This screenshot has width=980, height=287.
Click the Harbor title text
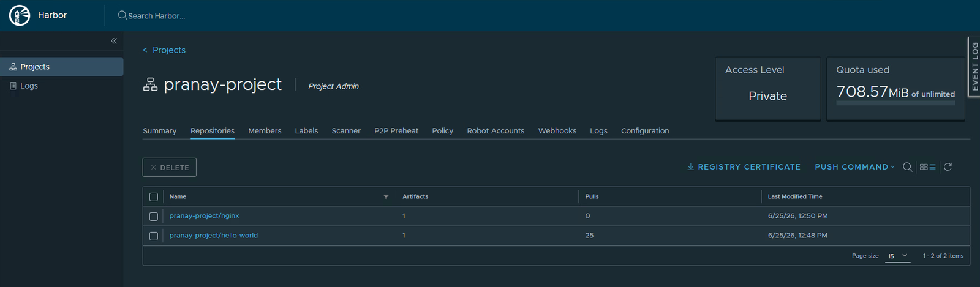click(x=52, y=15)
